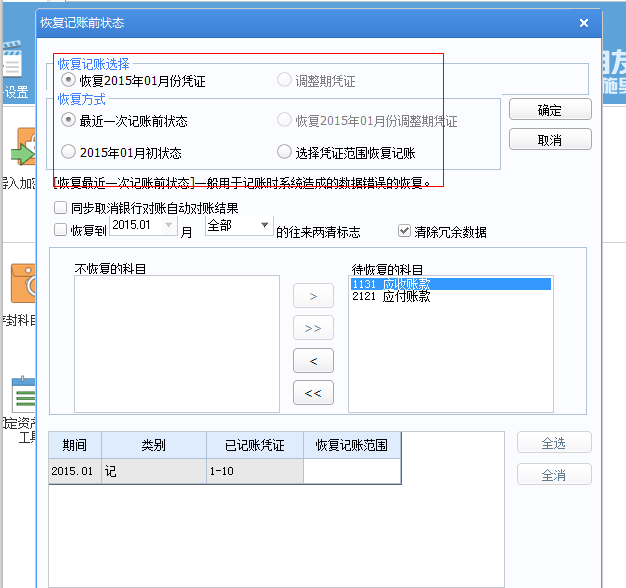Screen dimensions: 626x588
Task: Click the 确定 button
Action: pyautogui.click(x=550, y=110)
